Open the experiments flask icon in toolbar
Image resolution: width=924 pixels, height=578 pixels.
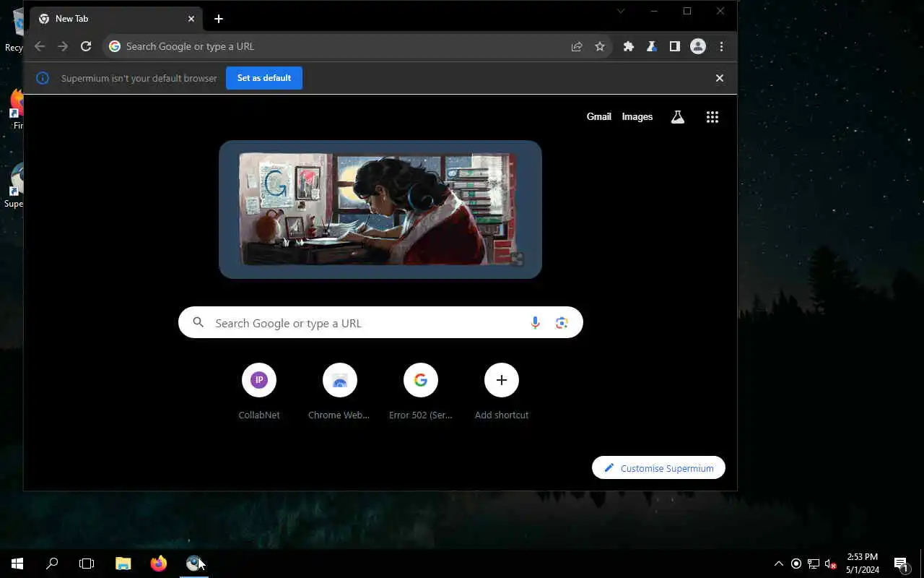(652, 46)
